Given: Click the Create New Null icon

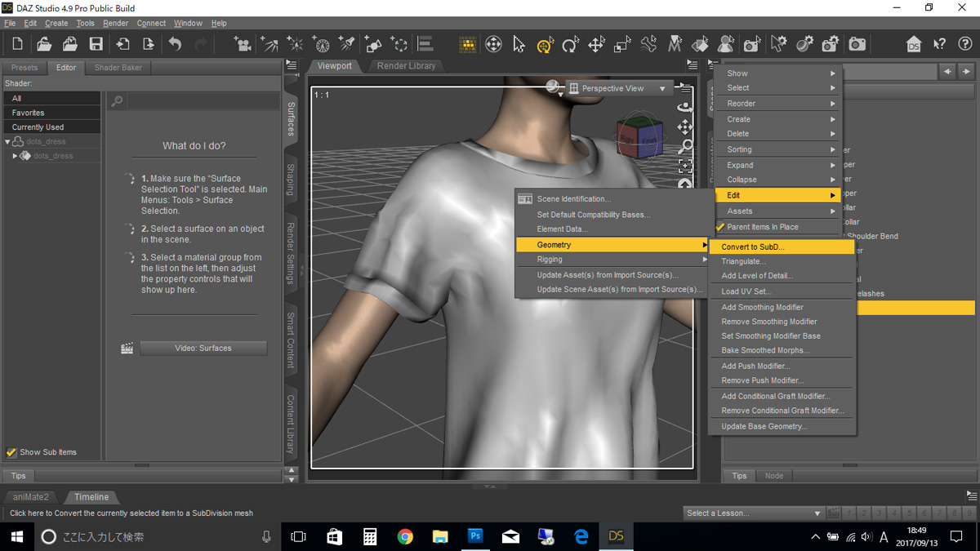Looking at the screenshot, I should click(399, 44).
